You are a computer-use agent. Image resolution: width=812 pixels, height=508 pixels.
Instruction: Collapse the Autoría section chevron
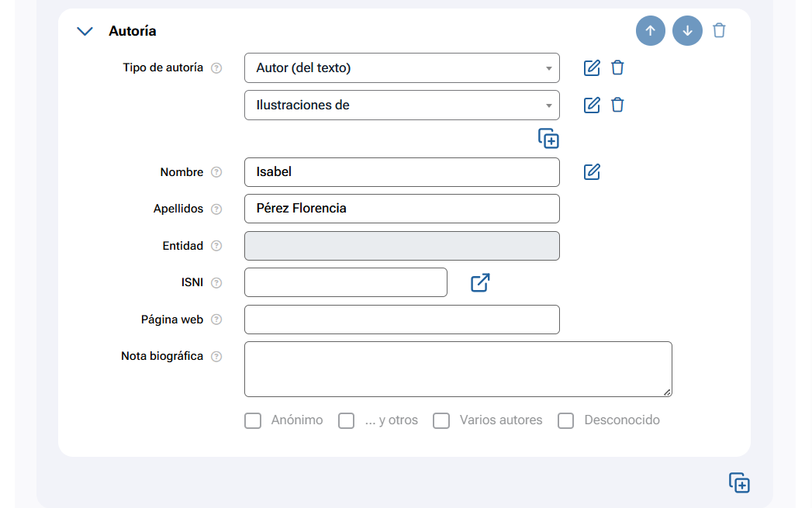click(85, 31)
